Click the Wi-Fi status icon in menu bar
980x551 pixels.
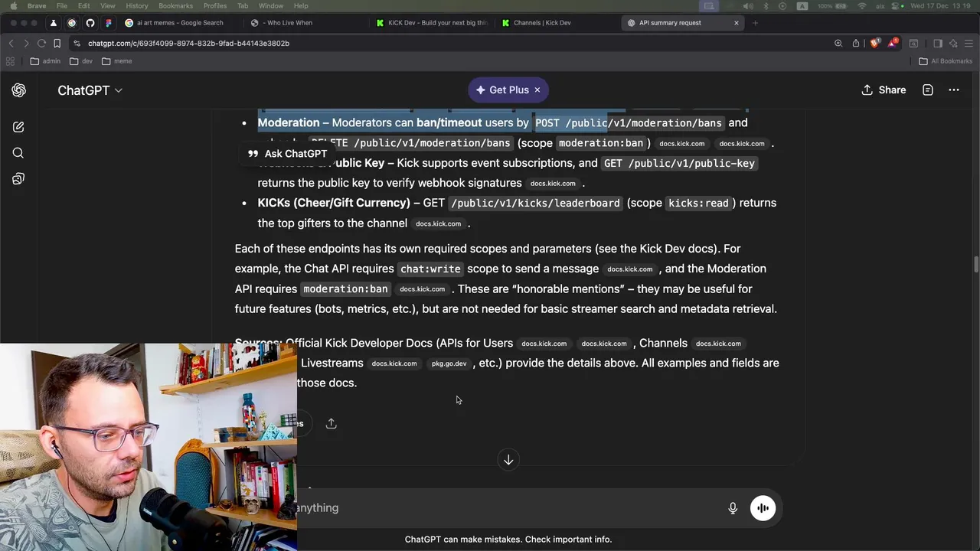(862, 6)
